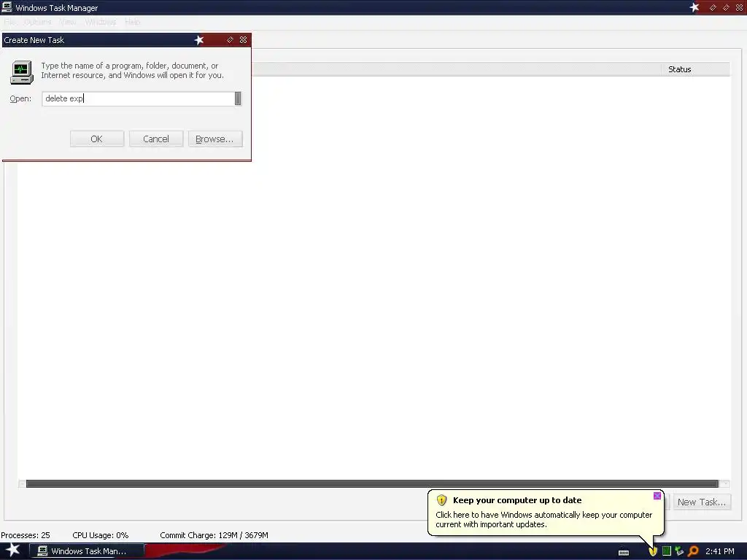Viewport: 747px width, 560px height.
Task: Click the 'Commit Charge: 129M / 3679M' status text
Action: click(214, 535)
